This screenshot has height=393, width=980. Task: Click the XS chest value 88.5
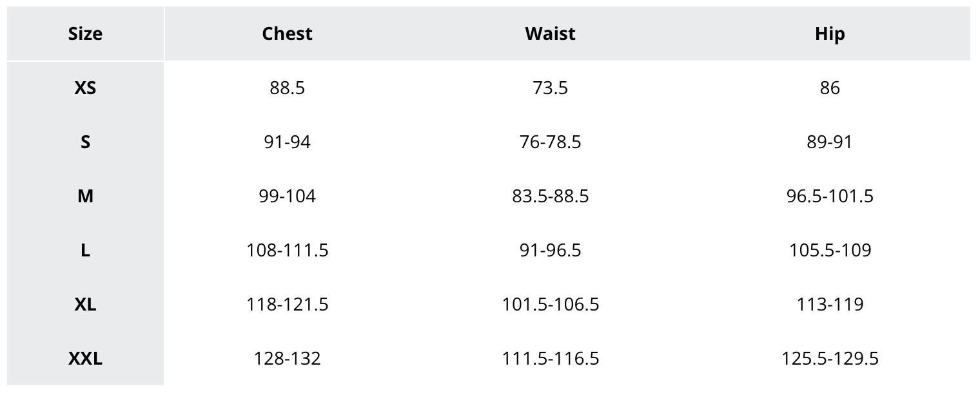pos(287,88)
